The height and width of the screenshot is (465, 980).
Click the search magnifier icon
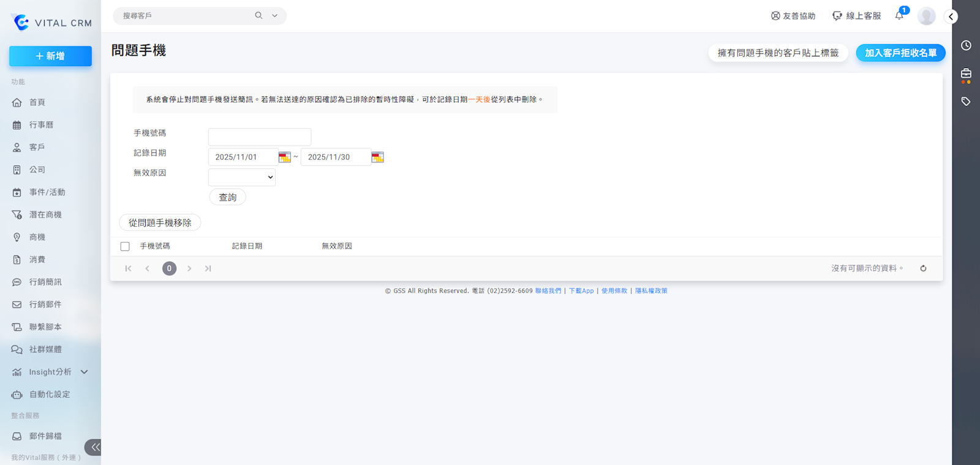coord(258,16)
